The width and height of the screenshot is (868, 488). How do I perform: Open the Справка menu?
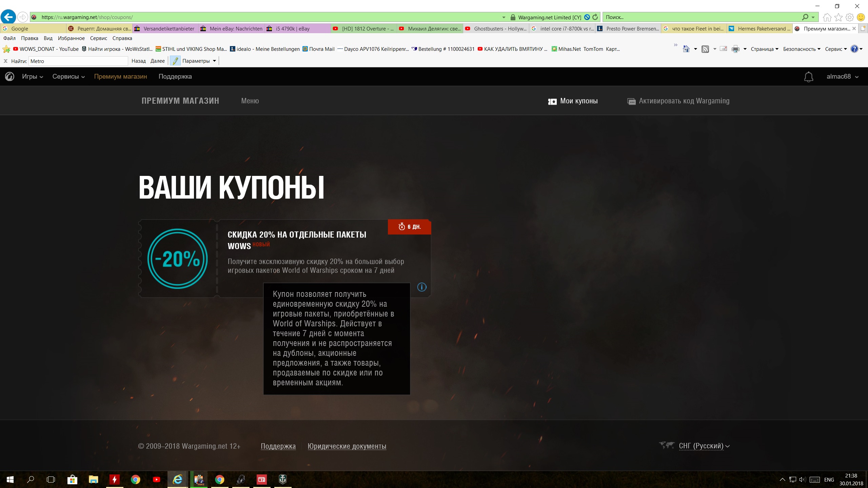[x=122, y=38]
